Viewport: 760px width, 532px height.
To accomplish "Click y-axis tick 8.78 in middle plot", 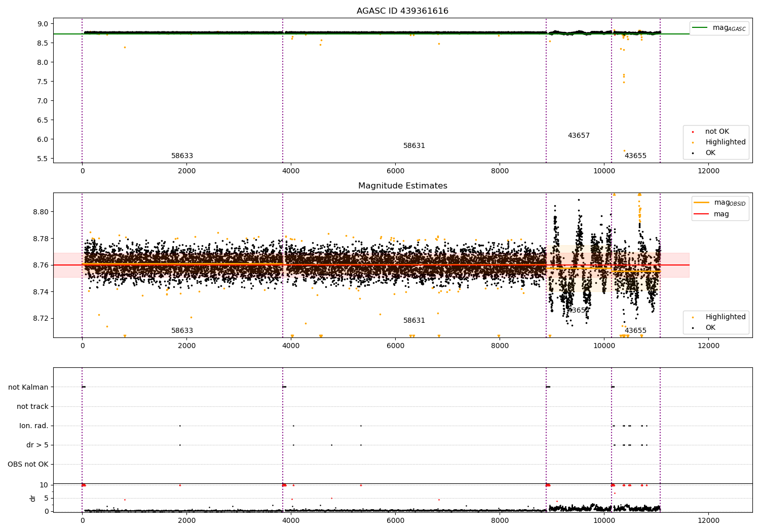I will pos(42,239).
